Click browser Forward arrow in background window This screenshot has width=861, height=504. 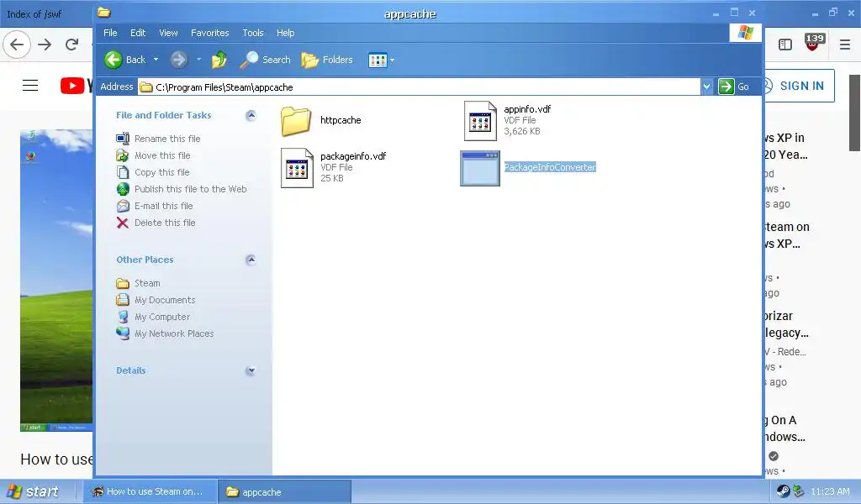point(45,45)
